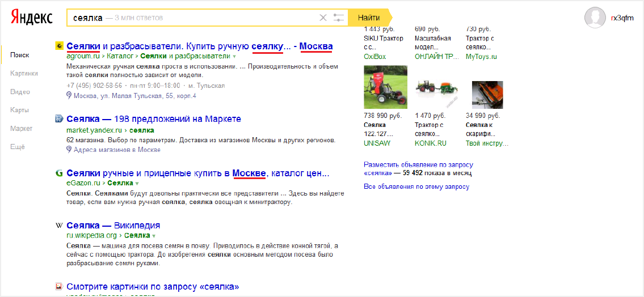Click the agroum.ru favicon

59,46
